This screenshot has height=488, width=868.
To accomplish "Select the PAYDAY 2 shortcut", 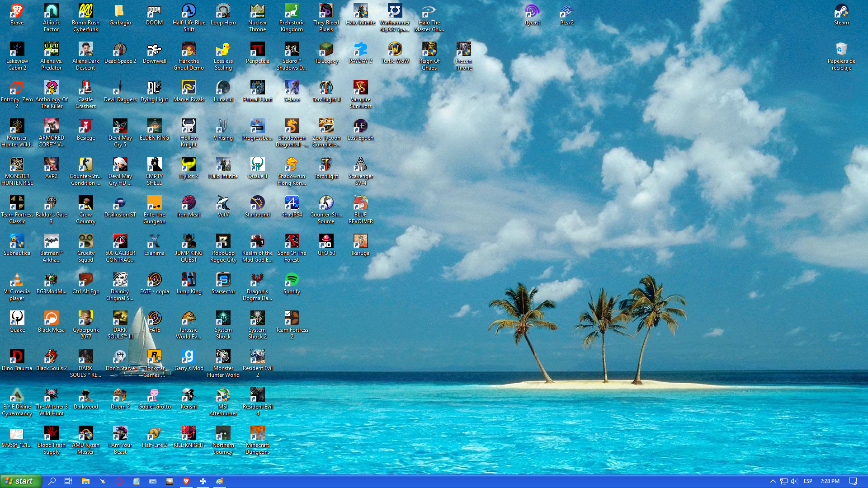I will tap(361, 53).
